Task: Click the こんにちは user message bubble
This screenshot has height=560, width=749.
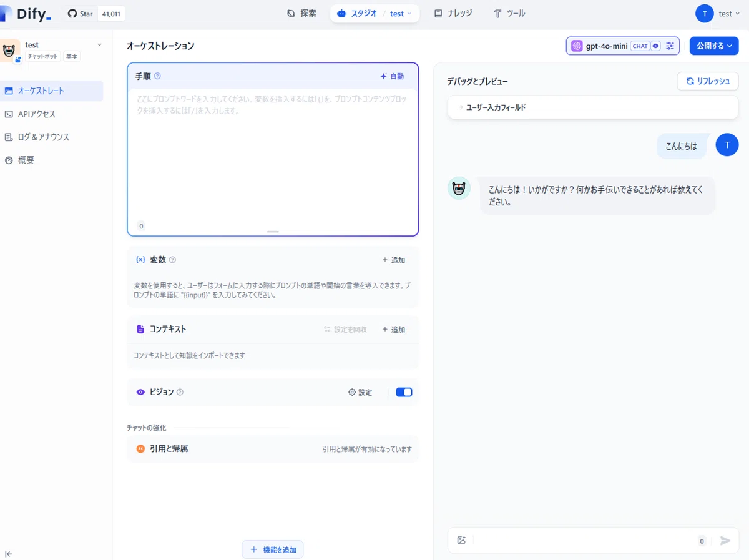Action: point(682,146)
